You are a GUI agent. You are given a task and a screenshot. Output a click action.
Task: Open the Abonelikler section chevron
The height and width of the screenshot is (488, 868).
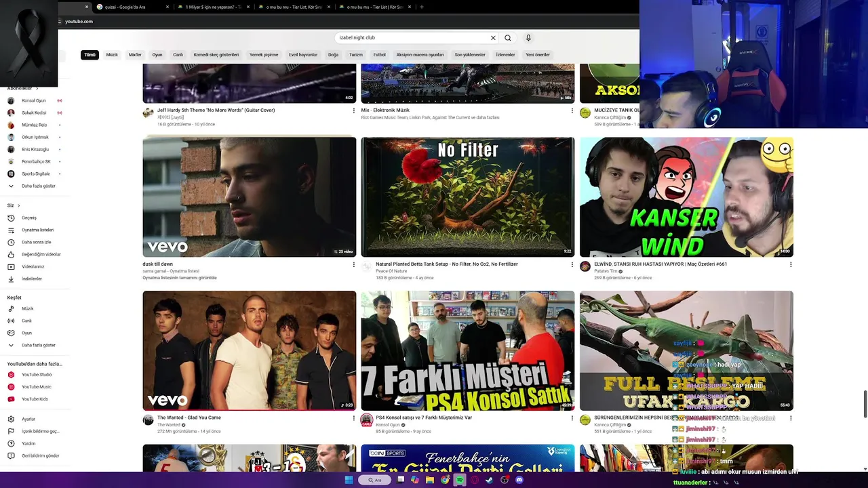[37, 88]
